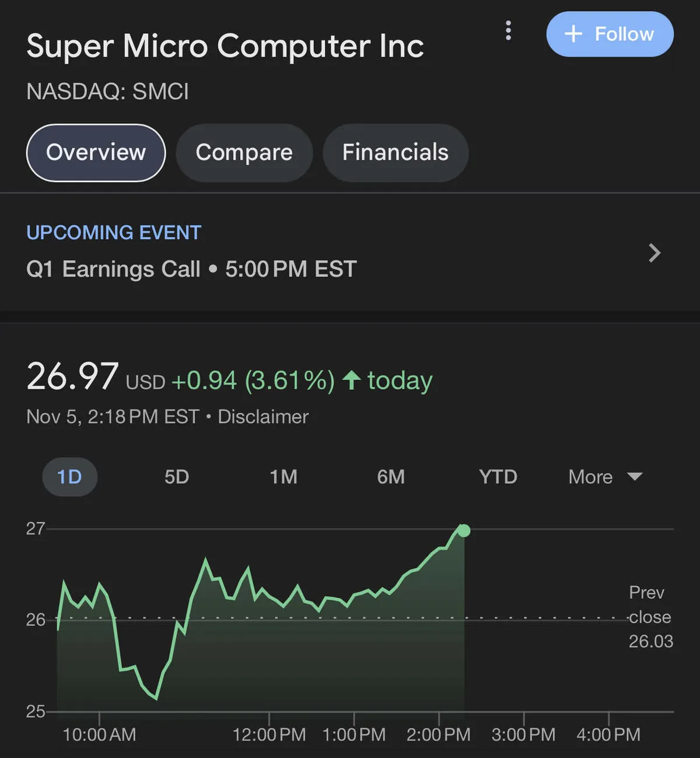The width and height of the screenshot is (700, 758).
Task: Switch chart to 5D range
Action: 177,477
